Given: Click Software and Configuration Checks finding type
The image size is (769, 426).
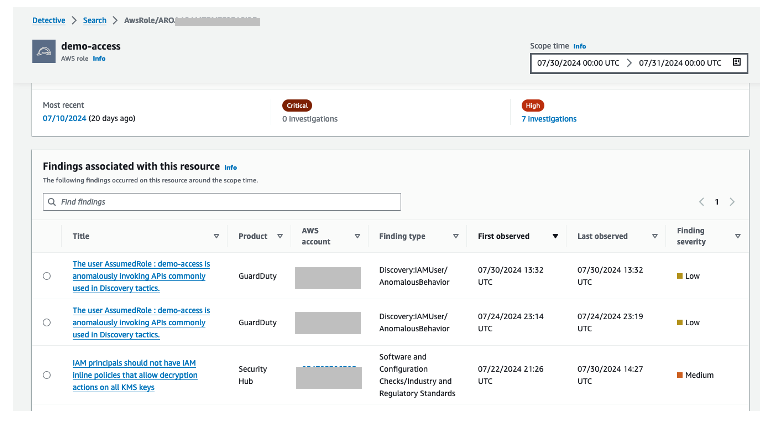Looking at the screenshot, I should (417, 375).
